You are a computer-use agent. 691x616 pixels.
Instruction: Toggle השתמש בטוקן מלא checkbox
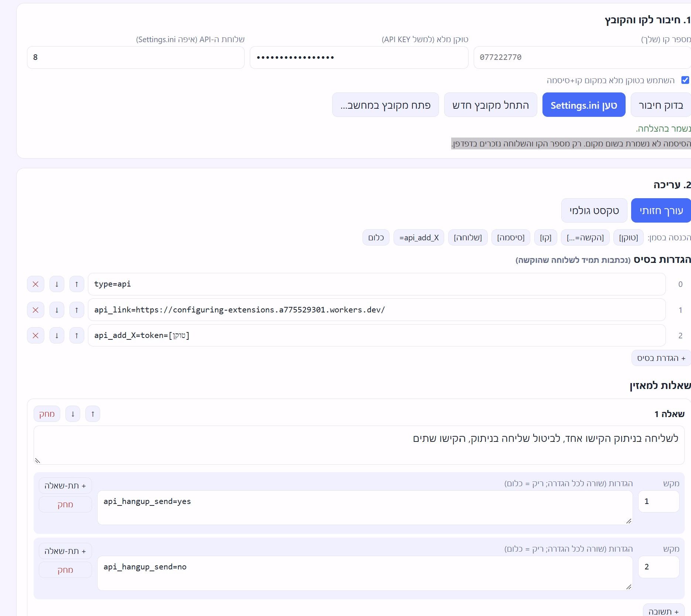685,80
